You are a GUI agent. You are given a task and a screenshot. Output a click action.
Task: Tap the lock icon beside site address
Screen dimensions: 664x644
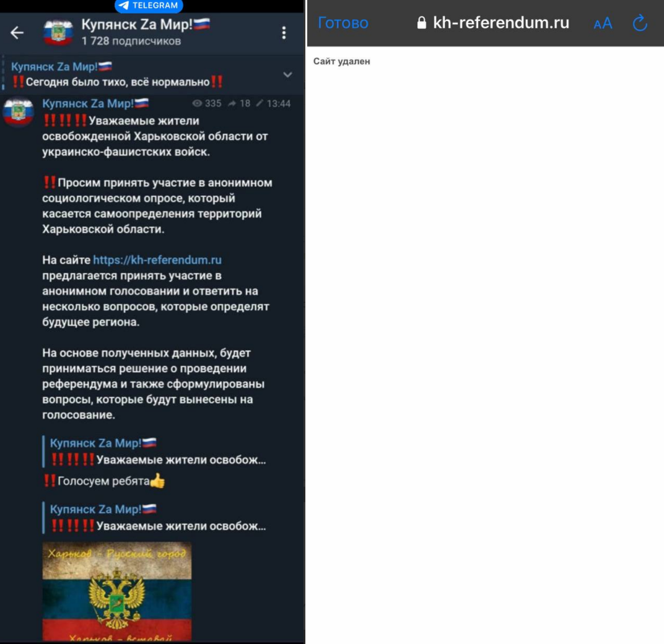421,22
